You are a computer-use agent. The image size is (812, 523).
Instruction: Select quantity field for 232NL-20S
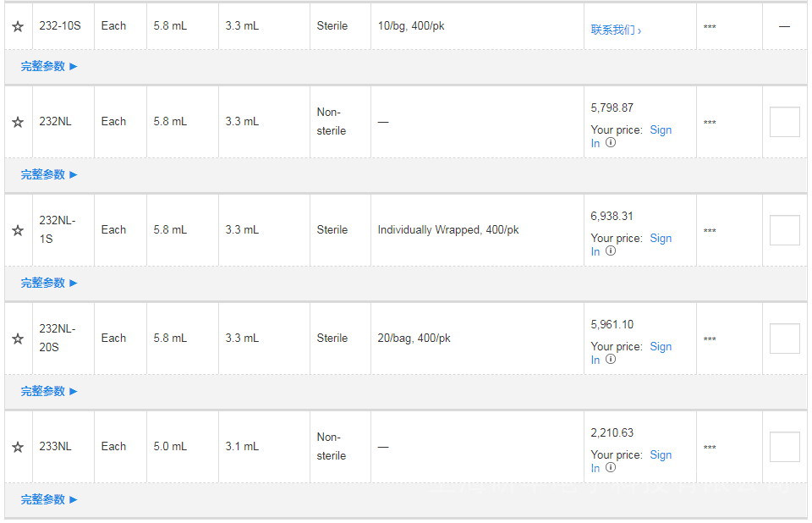[x=784, y=339]
